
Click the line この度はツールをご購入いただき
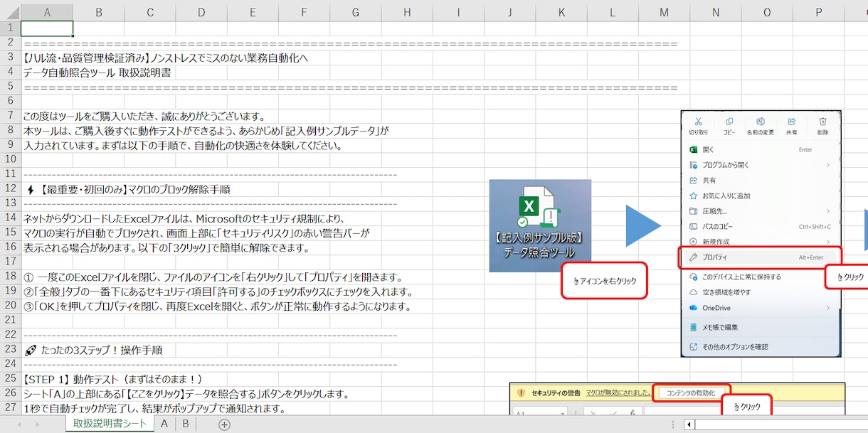point(144,116)
